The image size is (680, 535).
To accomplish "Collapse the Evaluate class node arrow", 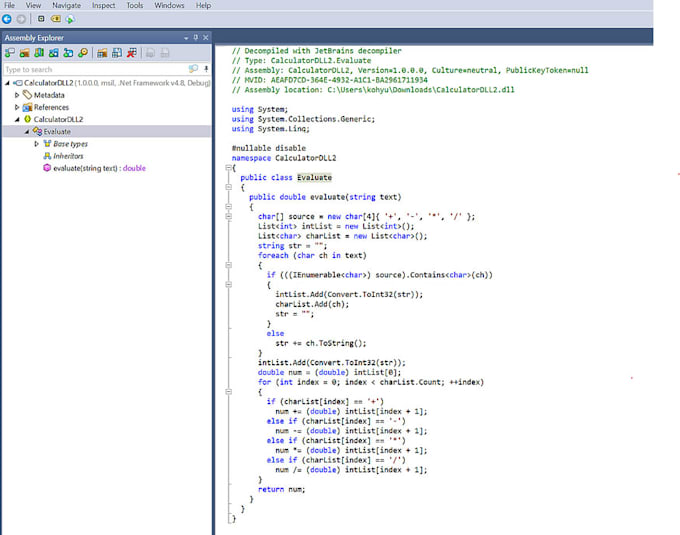I will pyautogui.click(x=27, y=131).
